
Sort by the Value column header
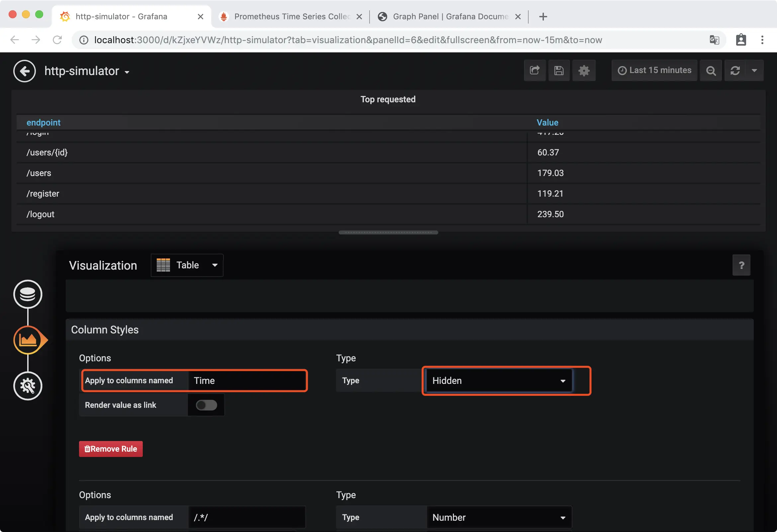pyautogui.click(x=547, y=123)
